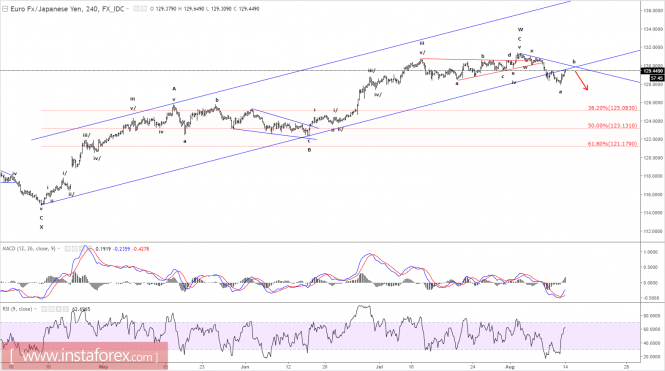Viewport: 665px width, 371px height.
Task: Click Close value 129.4490 in legend
Action: pyautogui.click(x=249, y=8)
